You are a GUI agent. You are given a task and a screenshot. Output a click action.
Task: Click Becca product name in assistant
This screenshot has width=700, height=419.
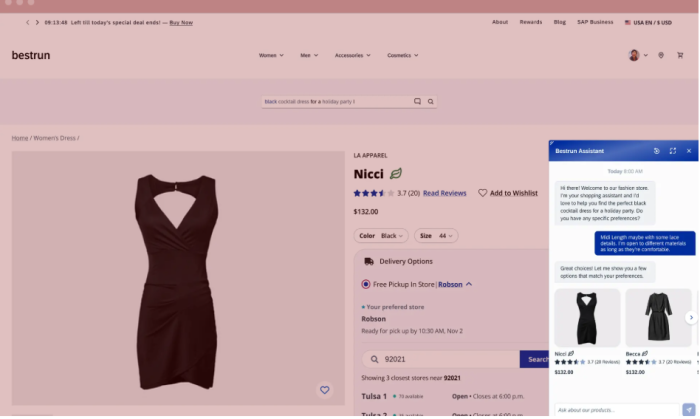633,353
